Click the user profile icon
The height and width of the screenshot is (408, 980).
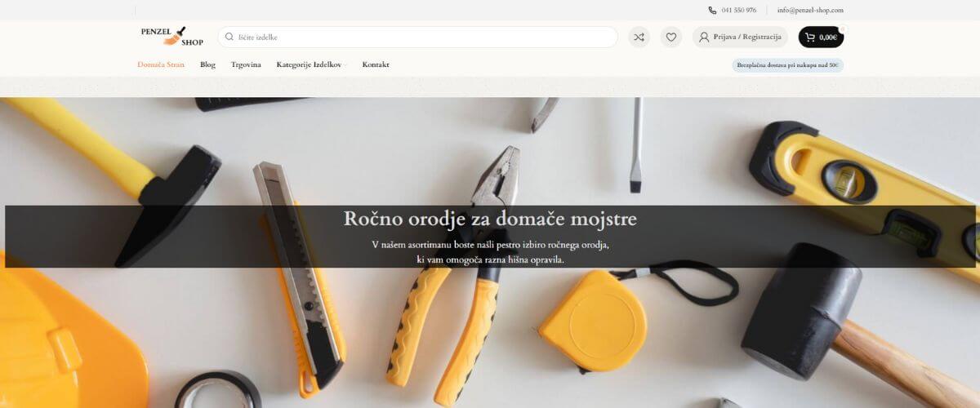(x=704, y=37)
